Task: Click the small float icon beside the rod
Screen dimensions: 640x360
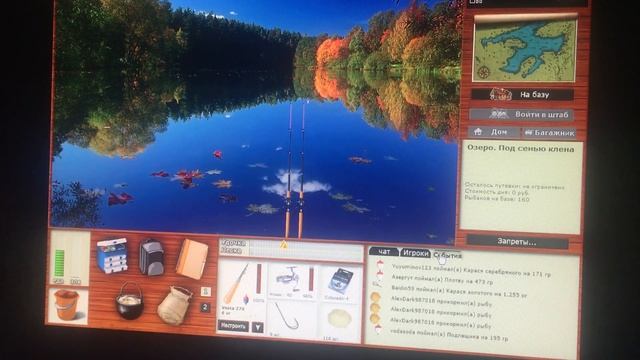Action: click(246, 300)
